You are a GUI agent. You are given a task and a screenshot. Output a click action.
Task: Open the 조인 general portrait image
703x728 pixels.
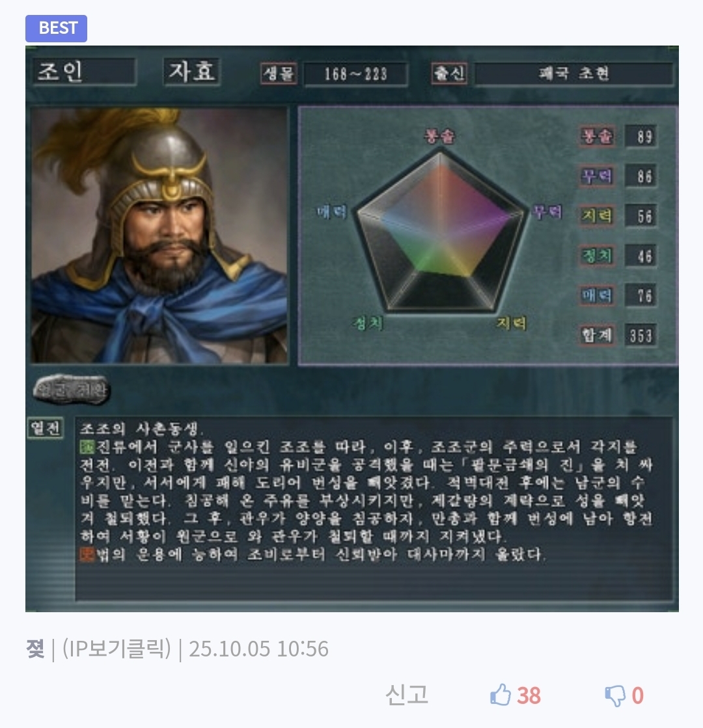coord(159,236)
